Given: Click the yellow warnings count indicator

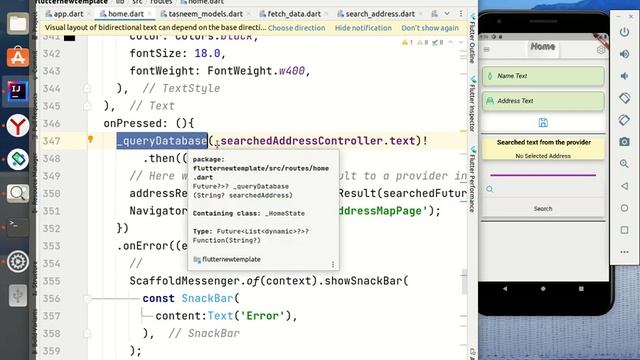Looking at the screenshot, I should [408, 42].
